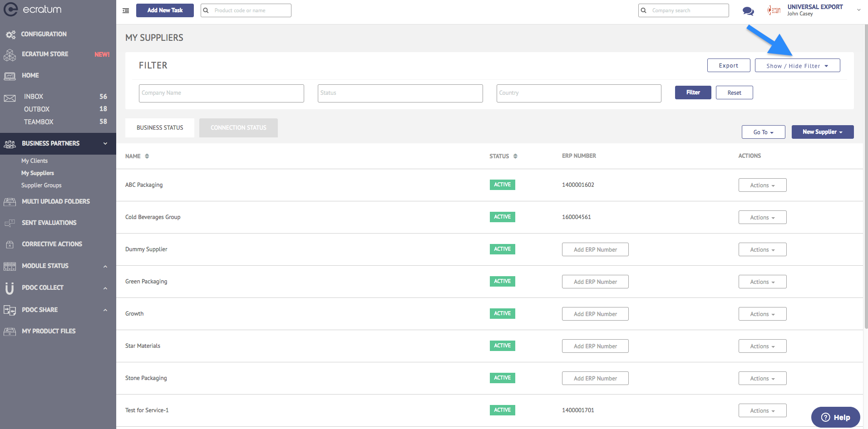The width and height of the screenshot is (868, 429).
Task: Add ERP Number for Growth
Action: (595, 314)
